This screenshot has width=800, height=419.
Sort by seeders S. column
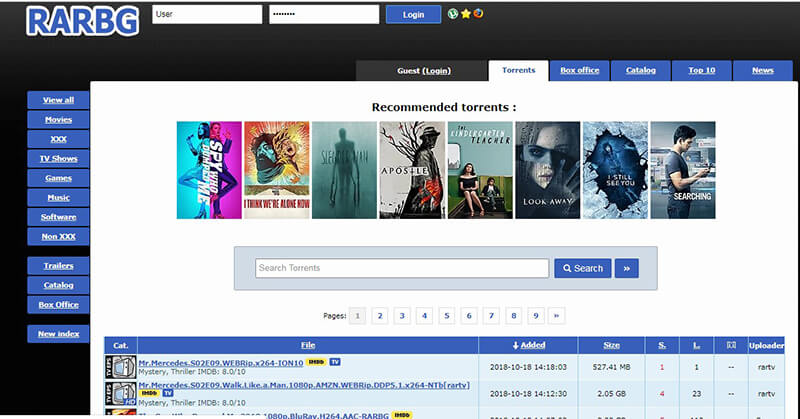coord(662,346)
